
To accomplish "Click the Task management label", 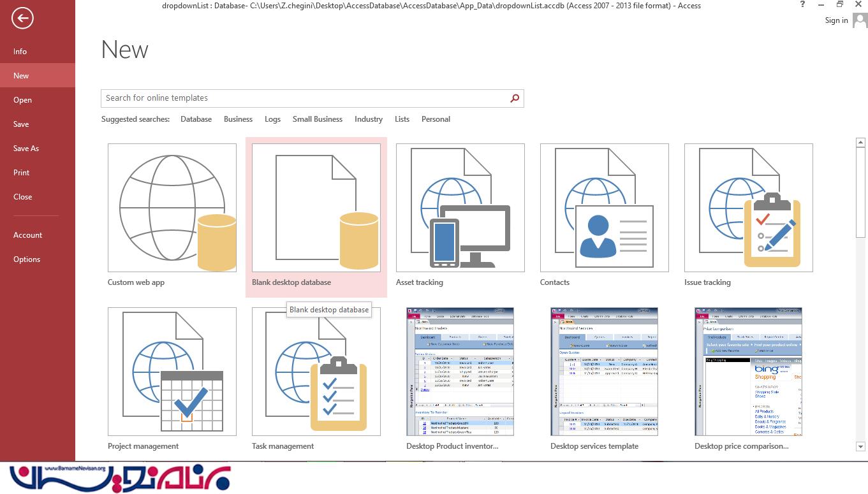I will click(283, 446).
